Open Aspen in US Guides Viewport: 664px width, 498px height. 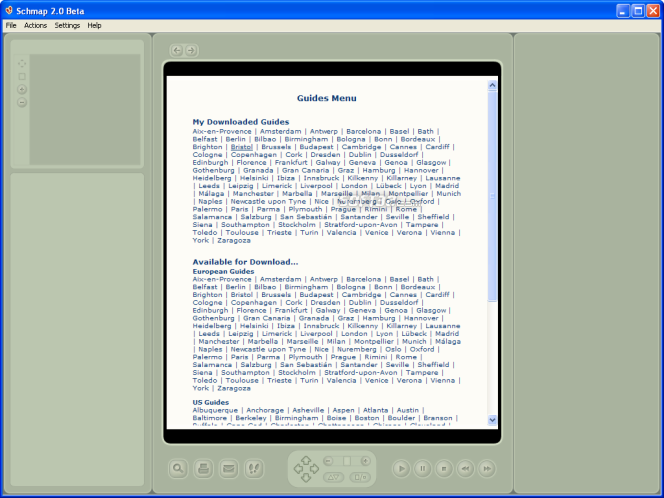pos(343,410)
